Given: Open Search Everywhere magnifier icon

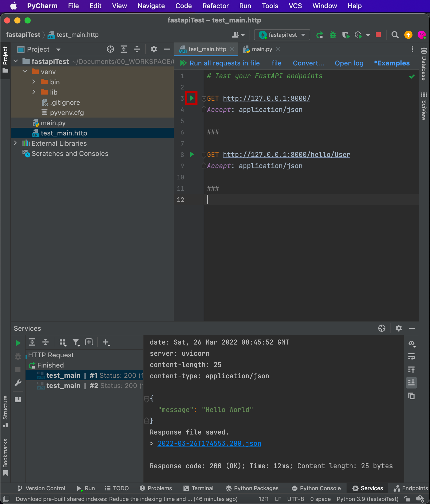Looking at the screenshot, I should click(x=395, y=35).
